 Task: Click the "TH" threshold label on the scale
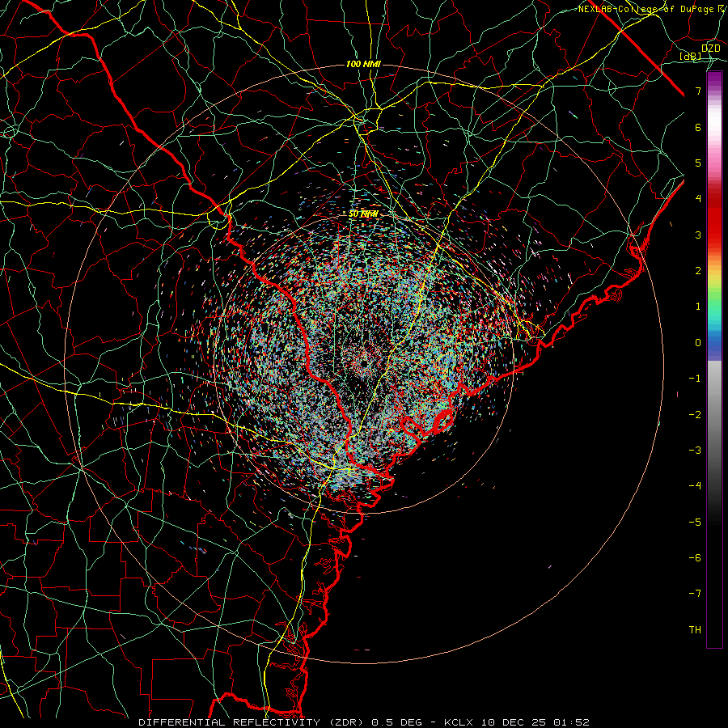pyautogui.click(x=695, y=630)
